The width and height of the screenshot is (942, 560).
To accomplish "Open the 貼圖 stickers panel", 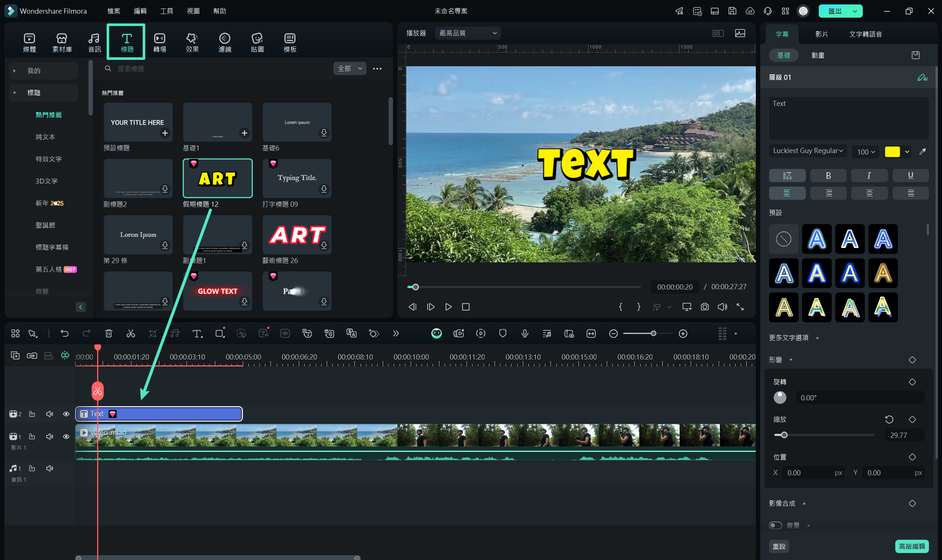I will 257,42.
